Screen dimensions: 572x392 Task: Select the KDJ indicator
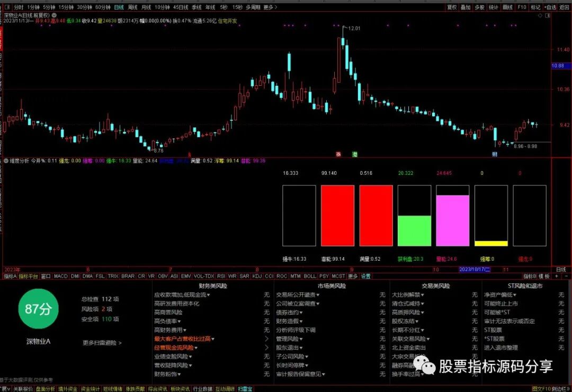[257, 277]
